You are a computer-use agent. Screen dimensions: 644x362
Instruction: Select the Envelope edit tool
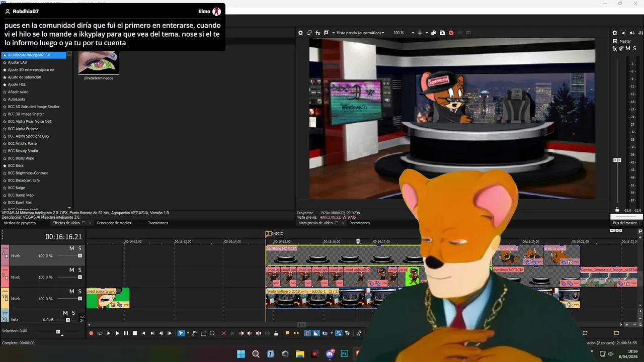195,333
